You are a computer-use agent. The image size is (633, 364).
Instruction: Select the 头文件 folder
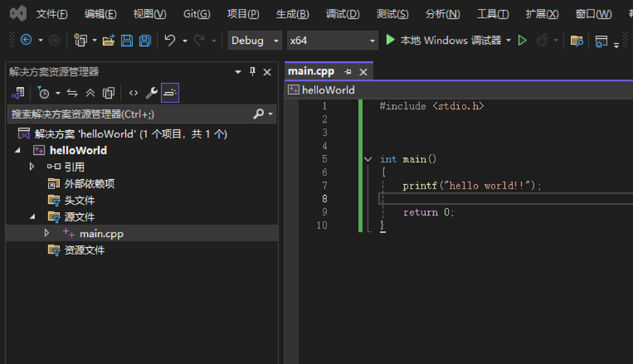point(80,200)
